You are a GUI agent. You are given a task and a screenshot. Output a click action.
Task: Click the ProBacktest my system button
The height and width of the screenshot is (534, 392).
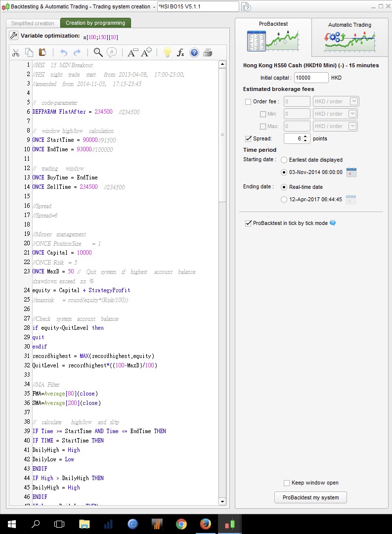pos(310,497)
